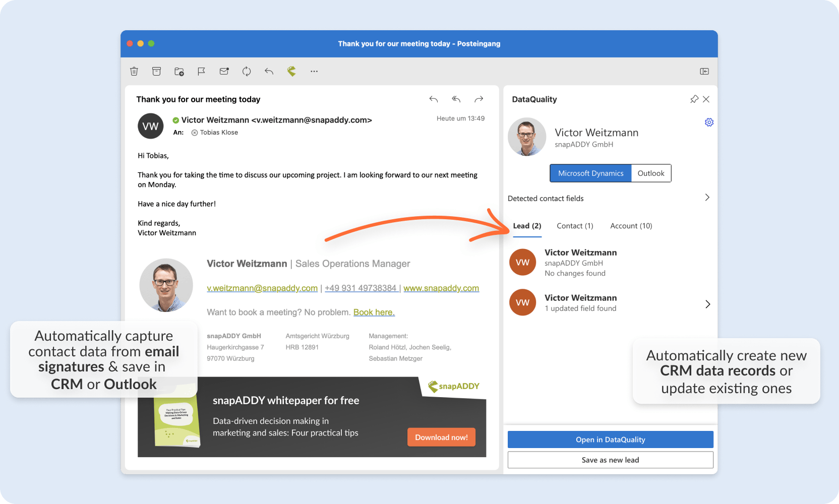Switch to the Lead (2) tab
The image size is (839, 504).
click(527, 226)
